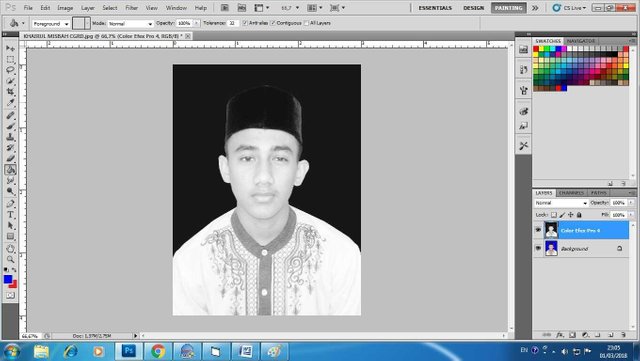This screenshot has height=361, width=640.
Task: Add a layer mask
Action: pyautogui.click(x=572, y=335)
